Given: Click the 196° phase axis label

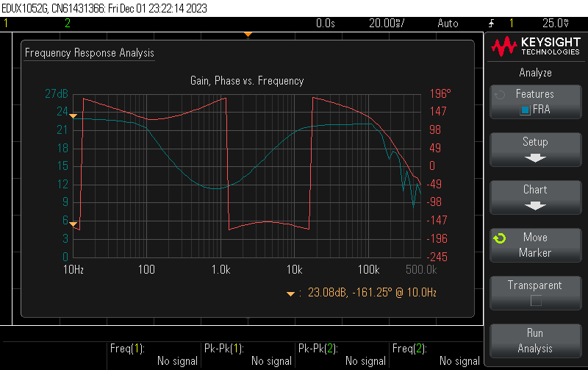Looking at the screenshot, I should tap(440, 94).
